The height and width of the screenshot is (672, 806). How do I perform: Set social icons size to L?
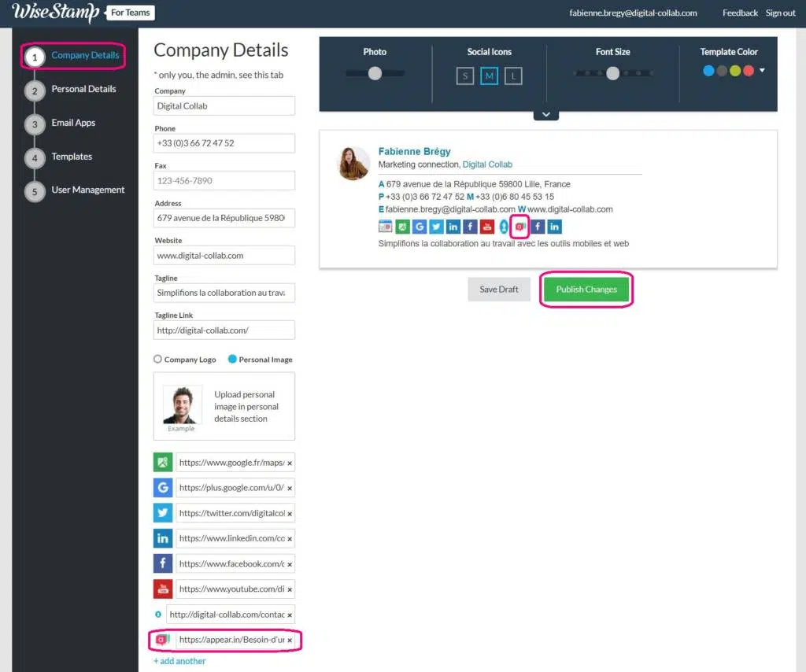(513, 76)
